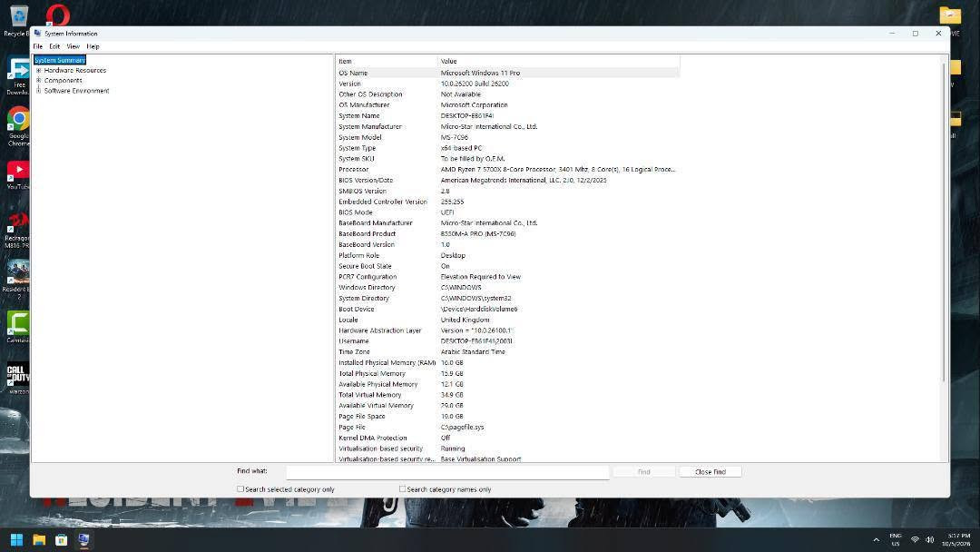
Task: Show hidden icons in system tray
Action: pos(877,540)
